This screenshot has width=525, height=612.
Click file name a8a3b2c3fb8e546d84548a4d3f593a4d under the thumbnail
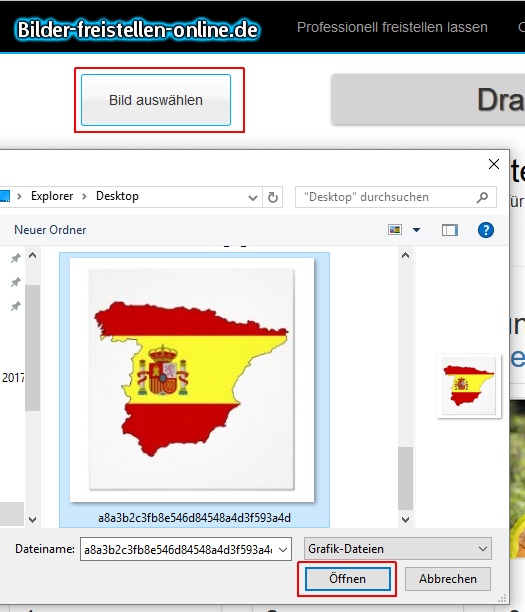194,518
